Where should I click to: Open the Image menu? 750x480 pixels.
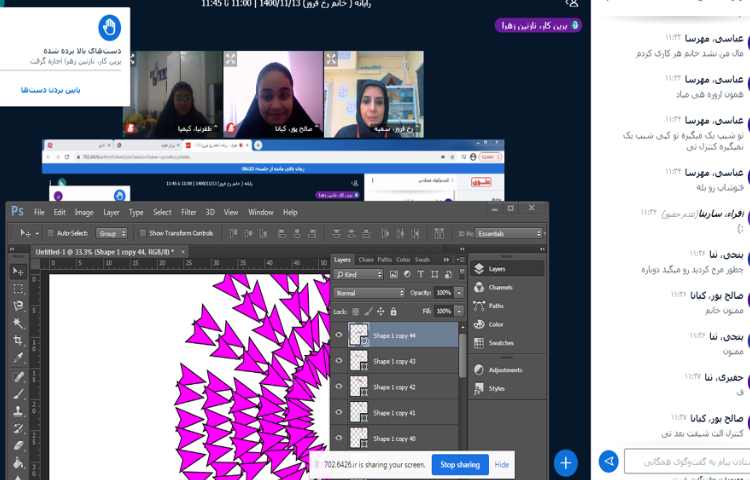point(84,212)
